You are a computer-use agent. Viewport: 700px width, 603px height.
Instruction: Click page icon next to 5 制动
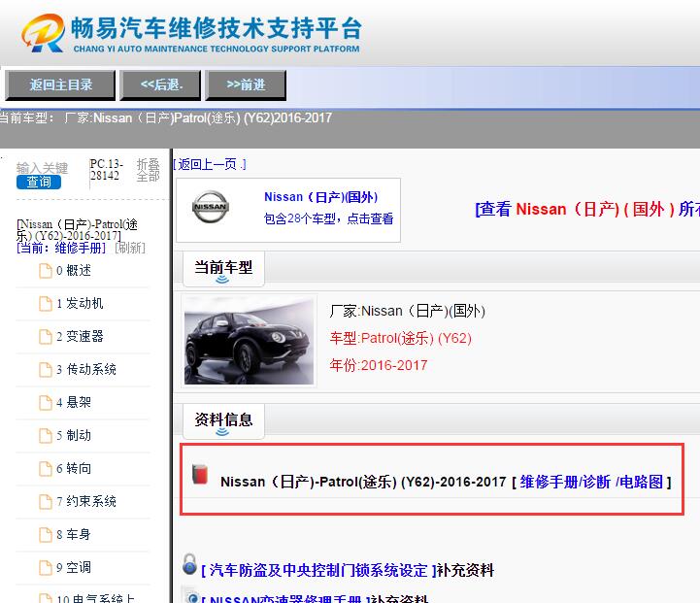(46, 436)
